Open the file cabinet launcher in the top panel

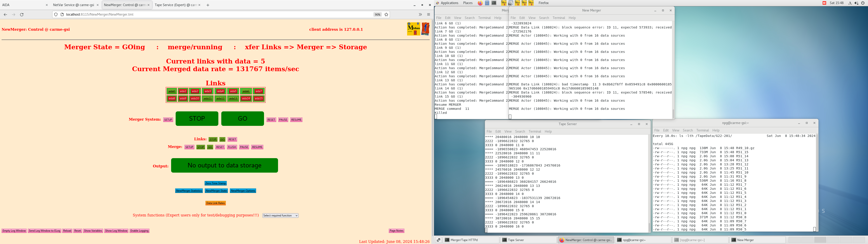tap(487, 3)
